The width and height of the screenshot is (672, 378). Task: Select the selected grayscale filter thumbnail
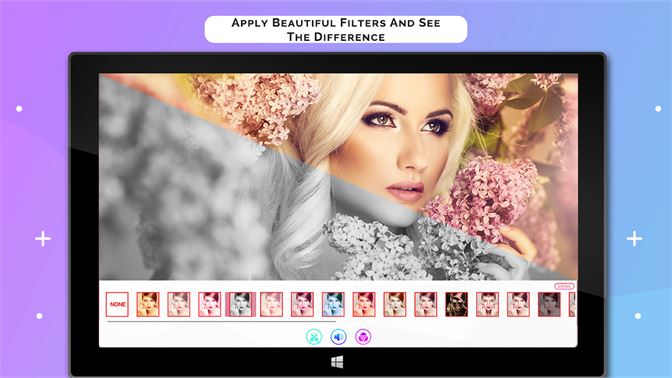click(240, 304)
